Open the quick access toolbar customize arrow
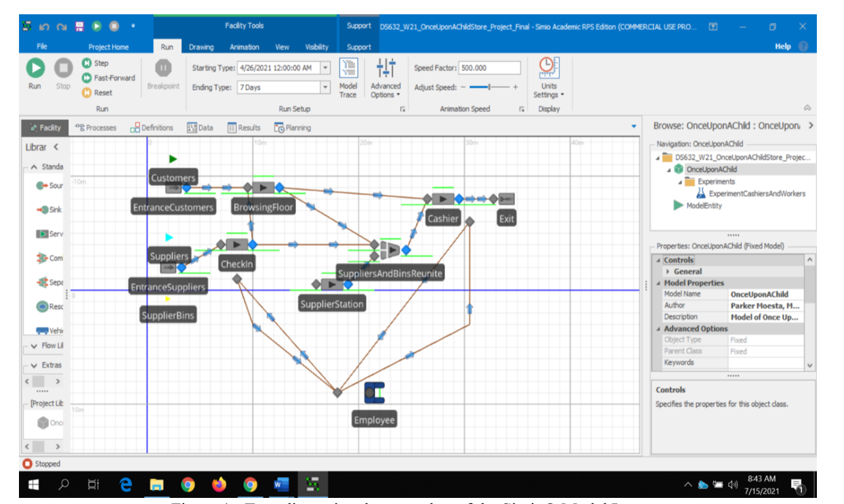The height and width of the screenshot is (504, 844). [x=133, y=26]
